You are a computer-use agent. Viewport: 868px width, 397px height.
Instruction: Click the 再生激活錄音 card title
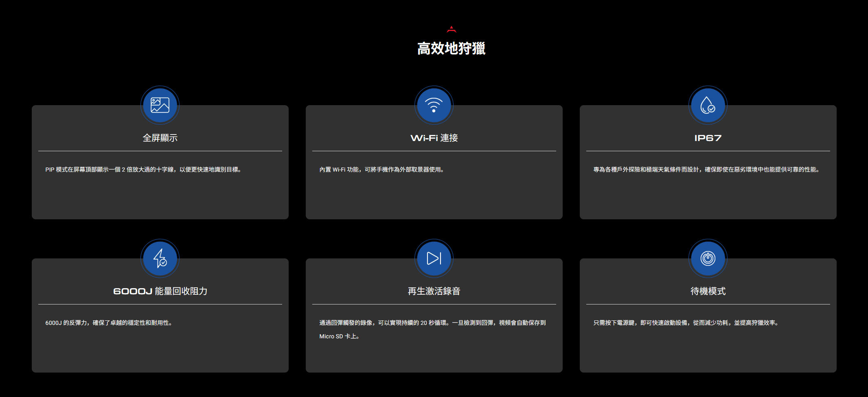[x=434, y=291]
